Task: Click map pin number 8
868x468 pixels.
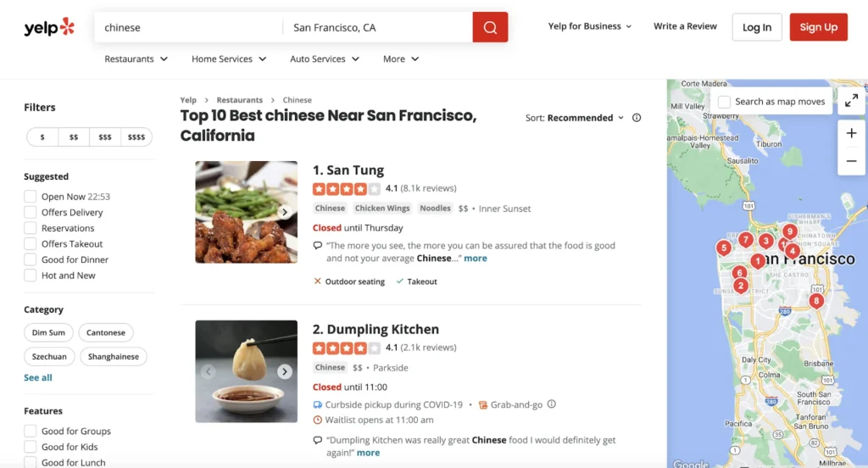Action: click(816, 300)
